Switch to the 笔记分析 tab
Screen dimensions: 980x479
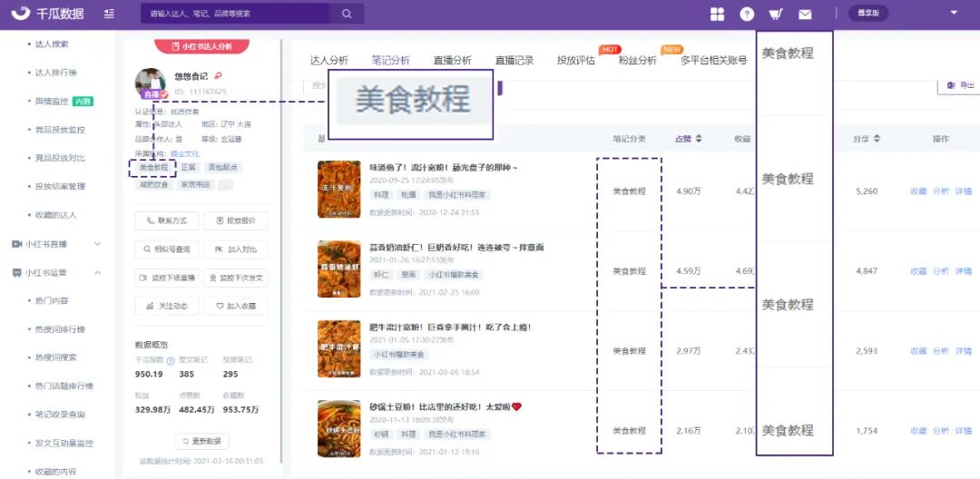[390, 61]
